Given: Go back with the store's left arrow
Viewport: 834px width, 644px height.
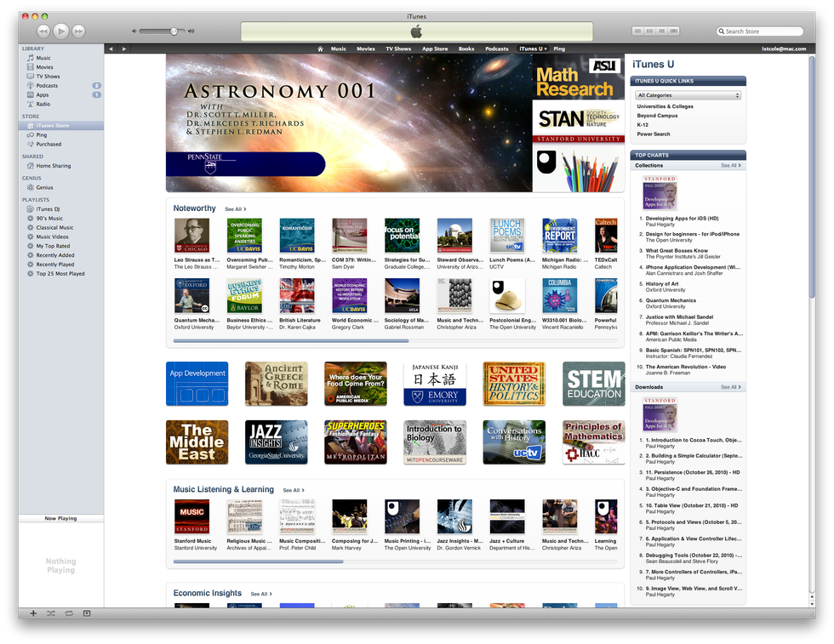Looking at the screenshot, I should [111, 48].
